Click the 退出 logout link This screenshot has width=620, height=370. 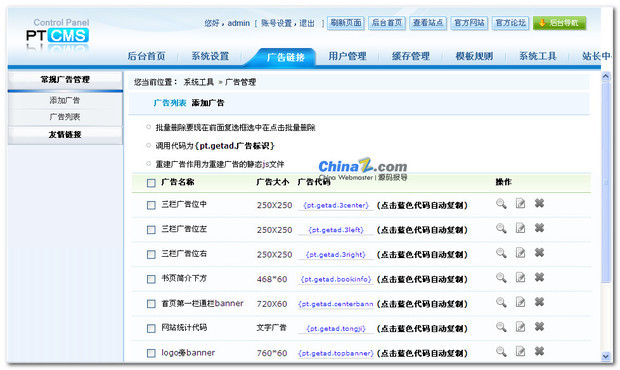(307, 23)
